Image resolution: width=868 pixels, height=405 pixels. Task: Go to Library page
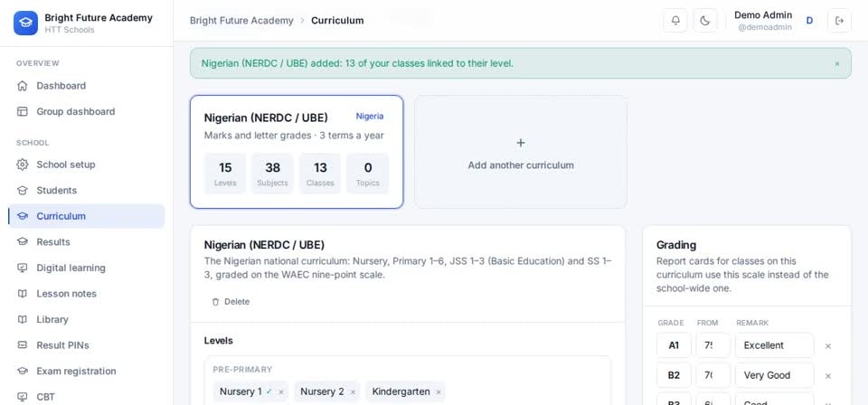coord(87,319)
